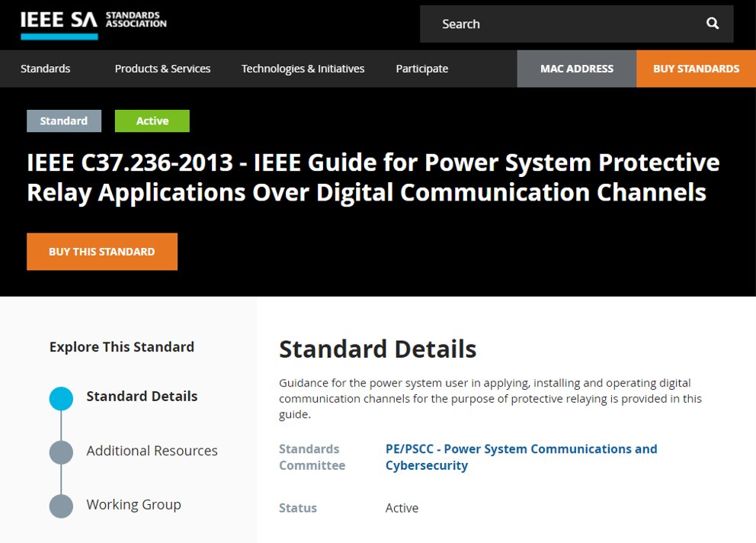Click the blue Standard Details step circle
Image resolution: width=756 pixels, height=543 pixels.
pos(61,399)
